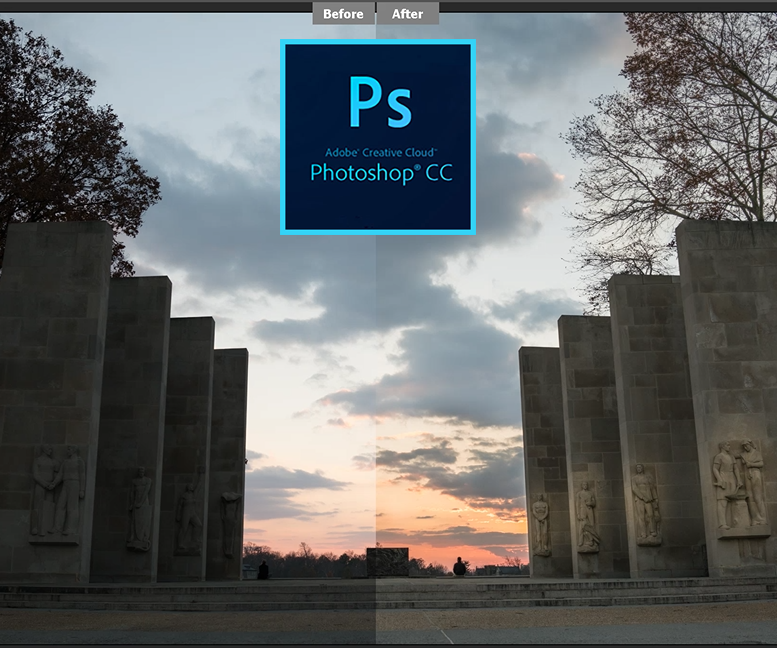This screenshot has width=777, height=648.
Task: Click the Before label tab
Action: tap(343, 13)
